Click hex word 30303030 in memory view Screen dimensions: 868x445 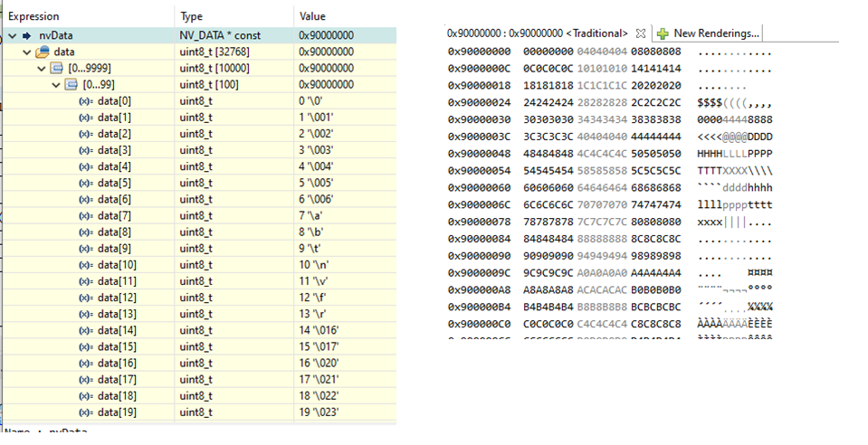[x=548, y=119]
